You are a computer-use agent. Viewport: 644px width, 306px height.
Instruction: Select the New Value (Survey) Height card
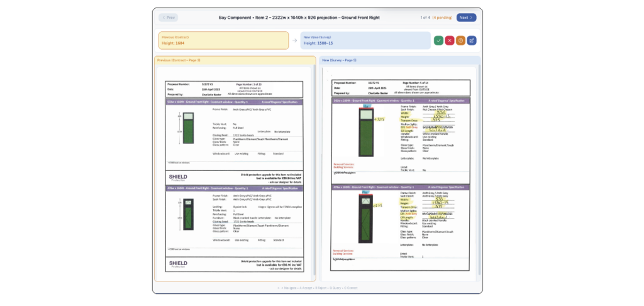356,40
